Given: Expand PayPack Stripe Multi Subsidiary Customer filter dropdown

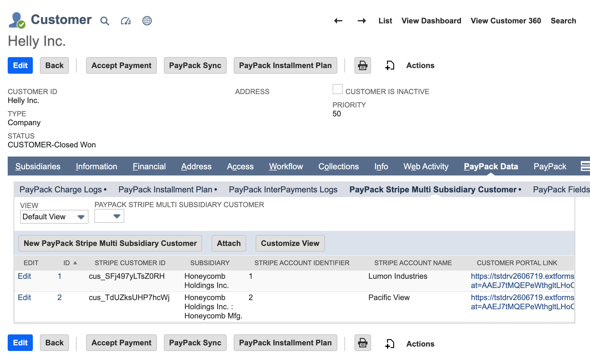Looking at the screenshot, I should [109, 216].
